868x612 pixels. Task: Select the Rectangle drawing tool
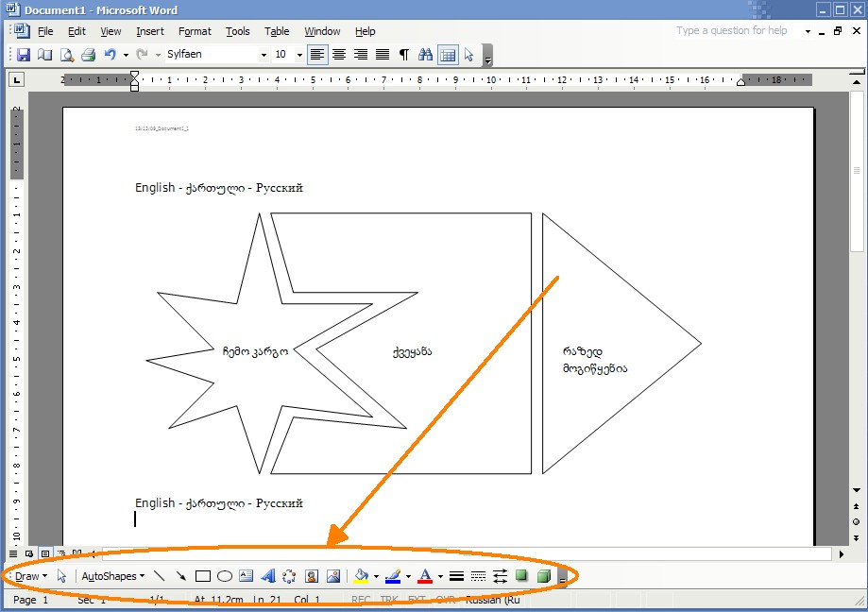pyautogui.click(x=202, y=576)
